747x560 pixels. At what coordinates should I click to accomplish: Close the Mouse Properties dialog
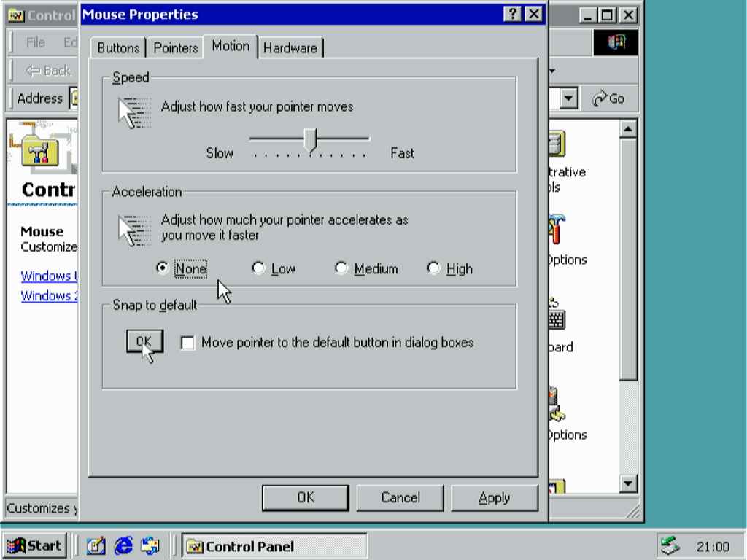(534, 15)
